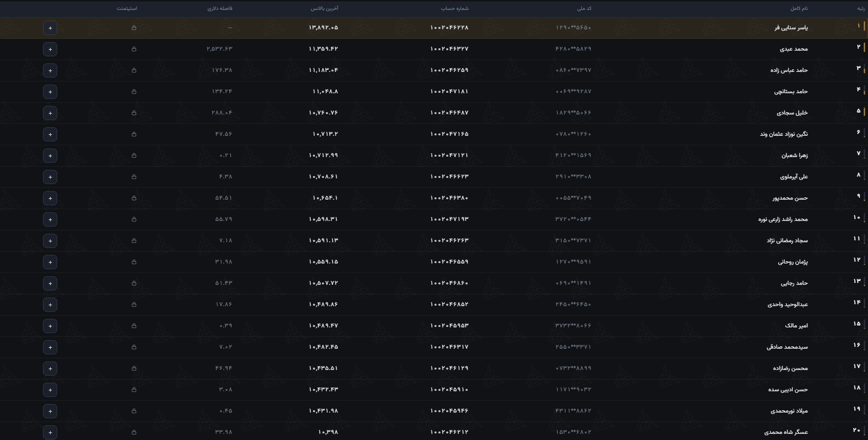
Task: Click the lock icon for زهرا شعبان
Action: pos(134,156)
